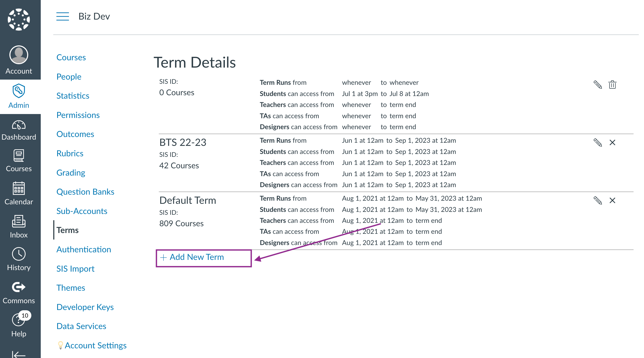Open the Calendar in global navigation
This screenshot has height=358, width=644.
click(19, 193)
